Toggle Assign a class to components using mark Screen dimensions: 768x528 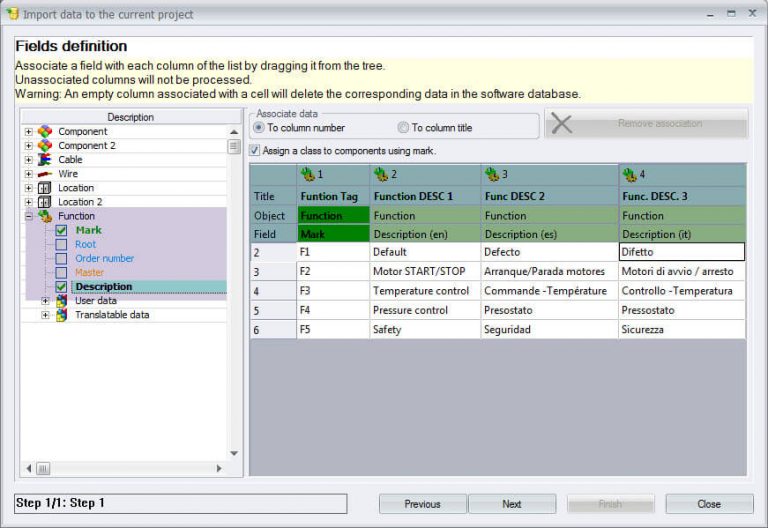coord(255,150)
